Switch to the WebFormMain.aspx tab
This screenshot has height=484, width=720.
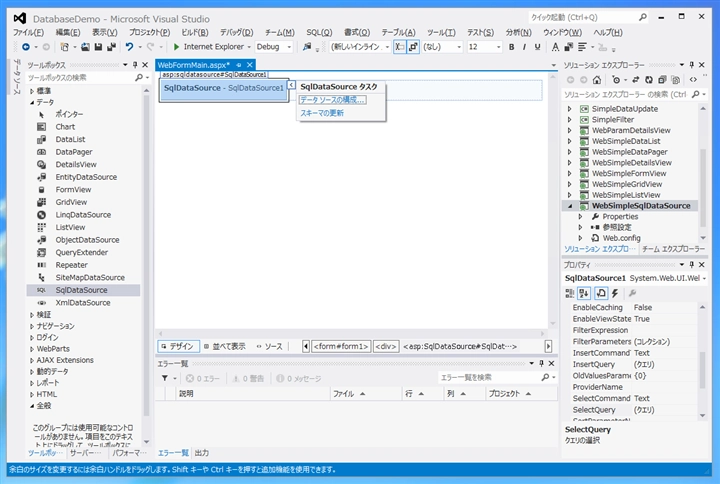[193, 65]
